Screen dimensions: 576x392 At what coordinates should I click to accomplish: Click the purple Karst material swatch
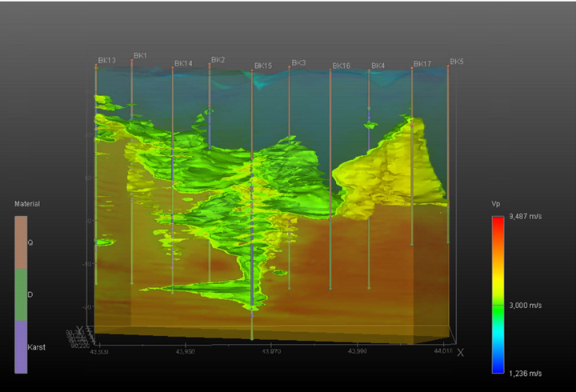coord(21,347)
